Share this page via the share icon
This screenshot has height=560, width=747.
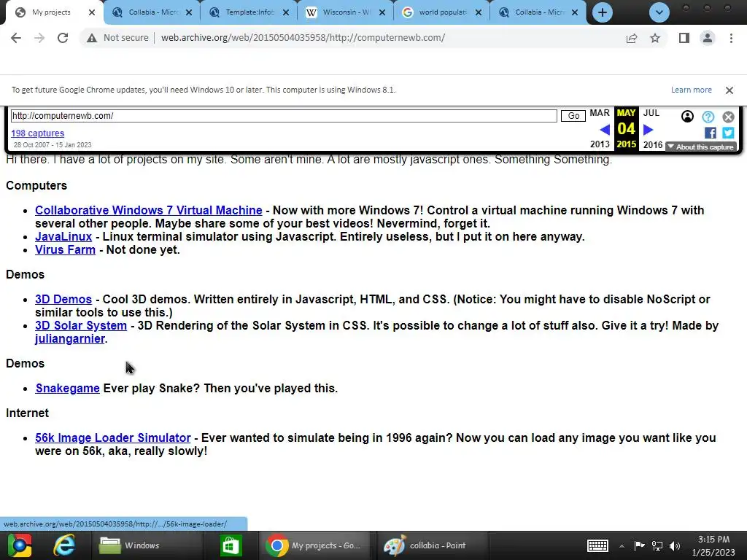pyautogui.click(x=632, y=38)
